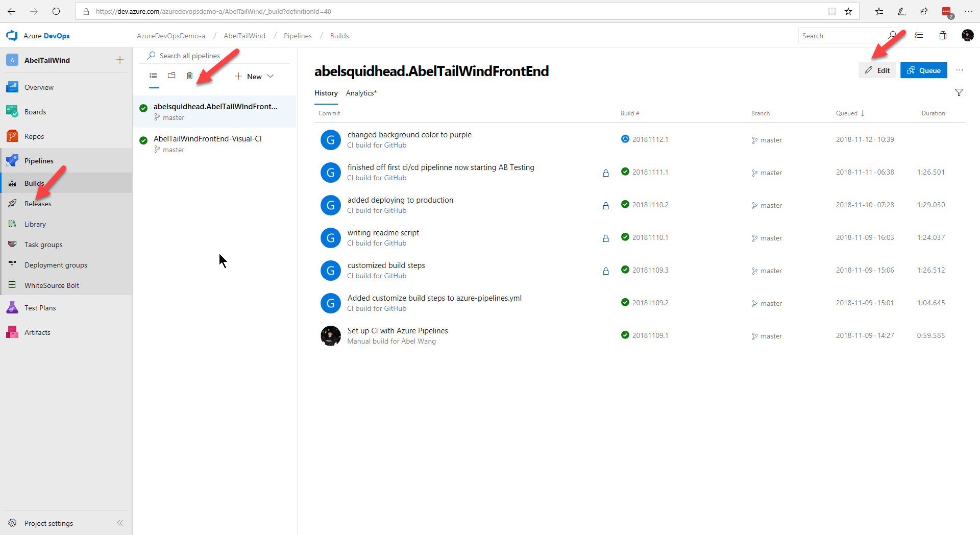Open Project settings gear

tap(12, 523)
